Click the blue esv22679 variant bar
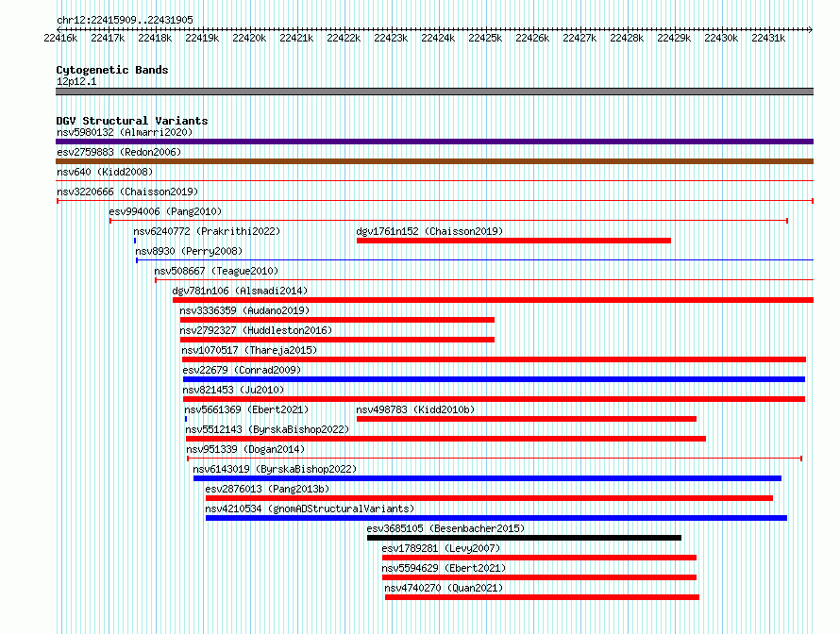This screenshot has width=840, height=634. click(494, 379)
